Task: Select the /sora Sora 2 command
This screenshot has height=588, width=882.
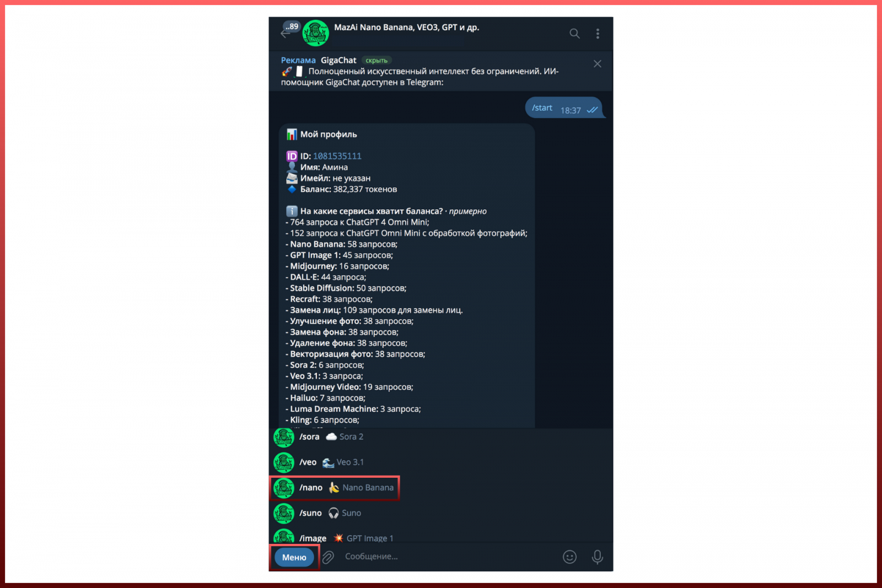Action: click(x=441, y=437)
